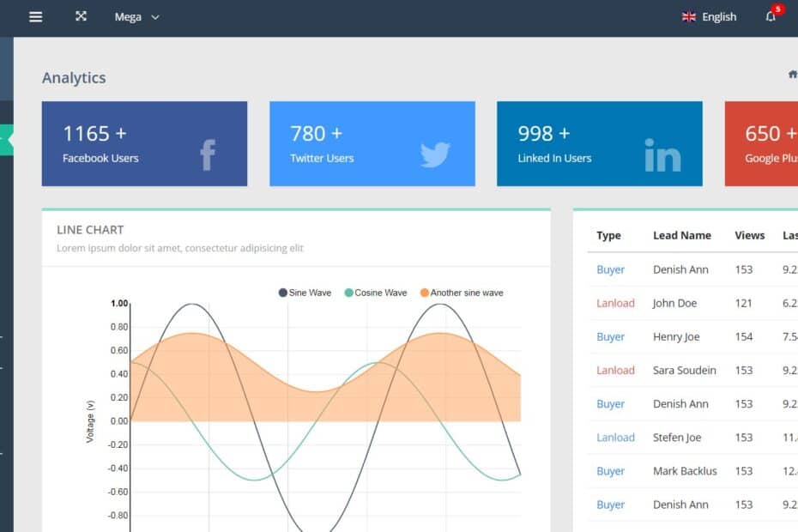Select the Sara Soudein name cell
The width and height of the screenshot is (798, 532).
tap(685, 370)
